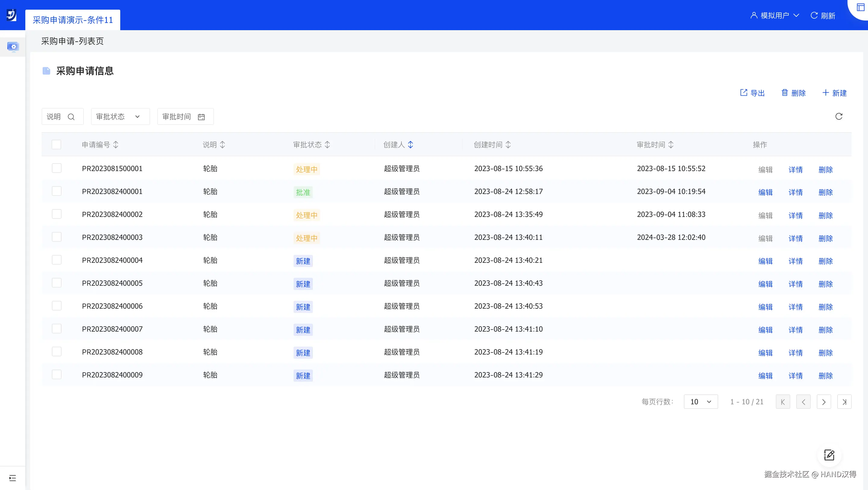This screenshot has width=868, height=490.
Task: Sort by 创建人 column arrows
Action: point(410,145)
